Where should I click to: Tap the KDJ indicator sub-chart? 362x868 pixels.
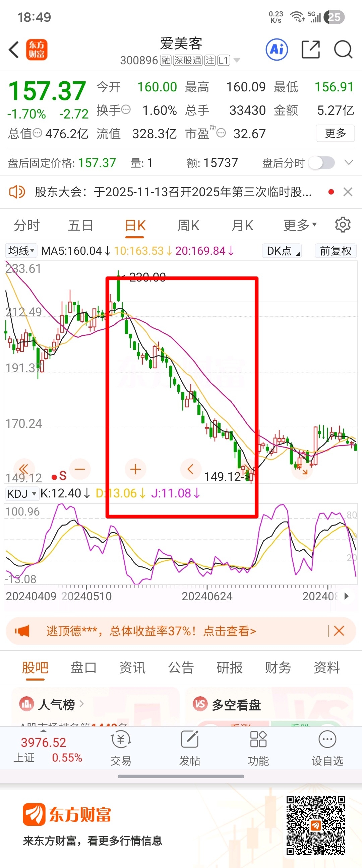coord(181,544)
